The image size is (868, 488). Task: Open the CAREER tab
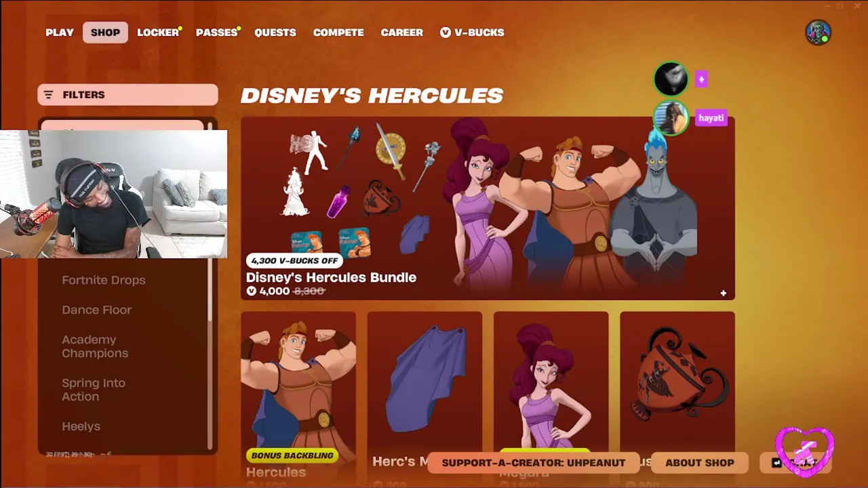[x=401, y=33]
